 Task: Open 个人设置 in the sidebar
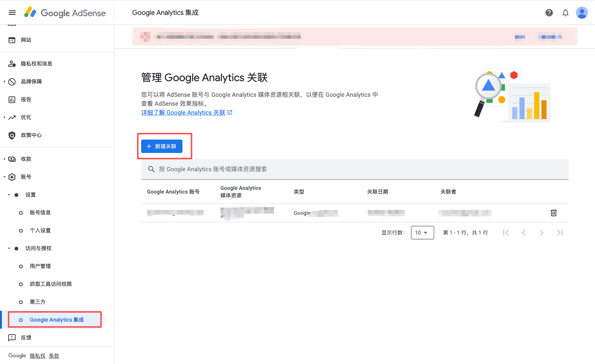point(40,230)
